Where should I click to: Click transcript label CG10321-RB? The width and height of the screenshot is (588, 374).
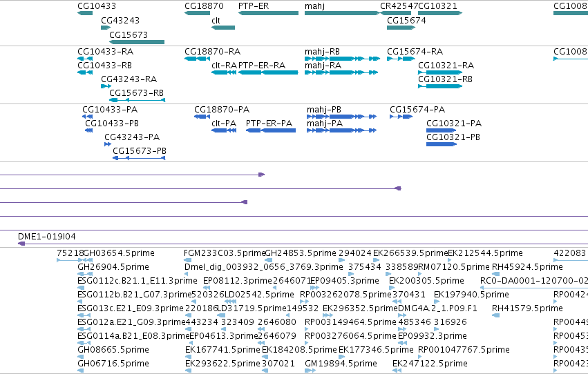tap(446, 79)
